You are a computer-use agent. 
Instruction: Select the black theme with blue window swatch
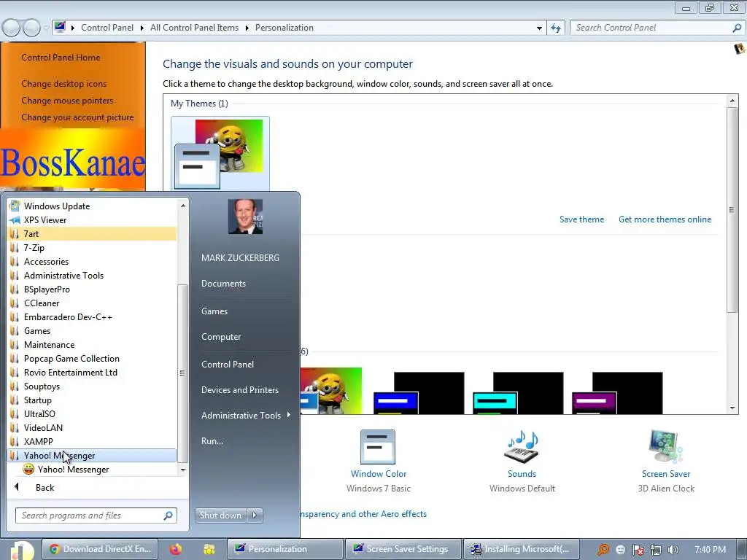click(418, 393)
